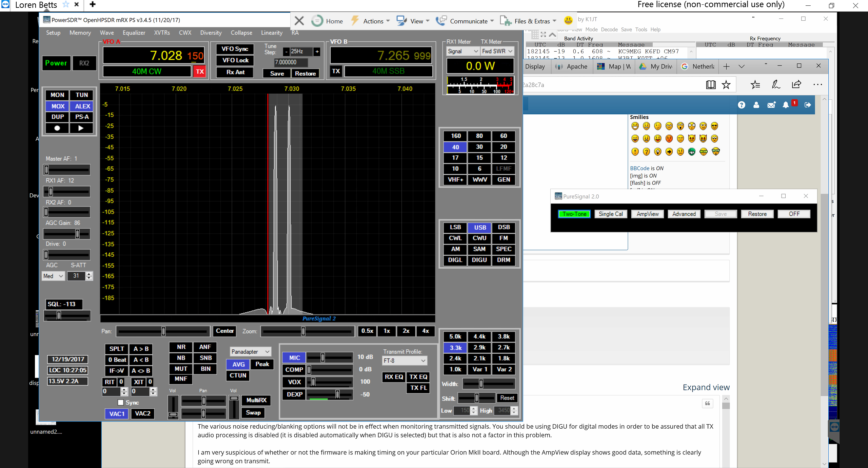The width and height of the screenshot is (868, 468).
Task: Open the browser reading view book icon
Action: (711, 84)
